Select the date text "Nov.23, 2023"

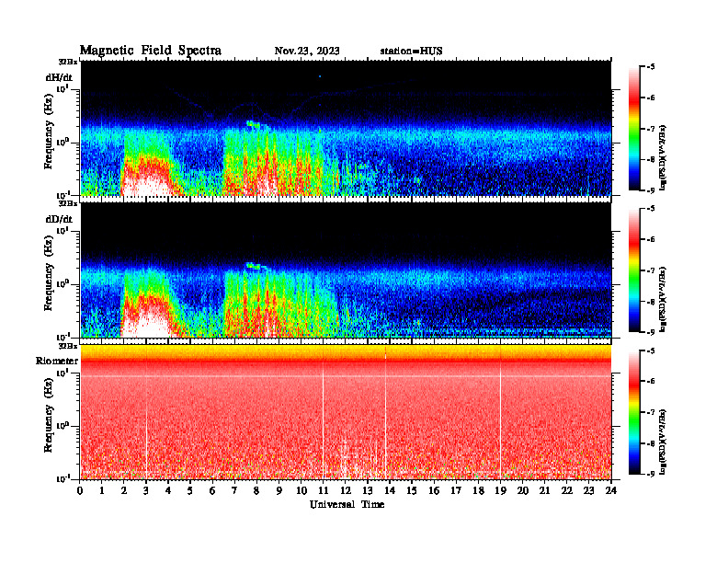pyautogui.click(x=307, y=52)
